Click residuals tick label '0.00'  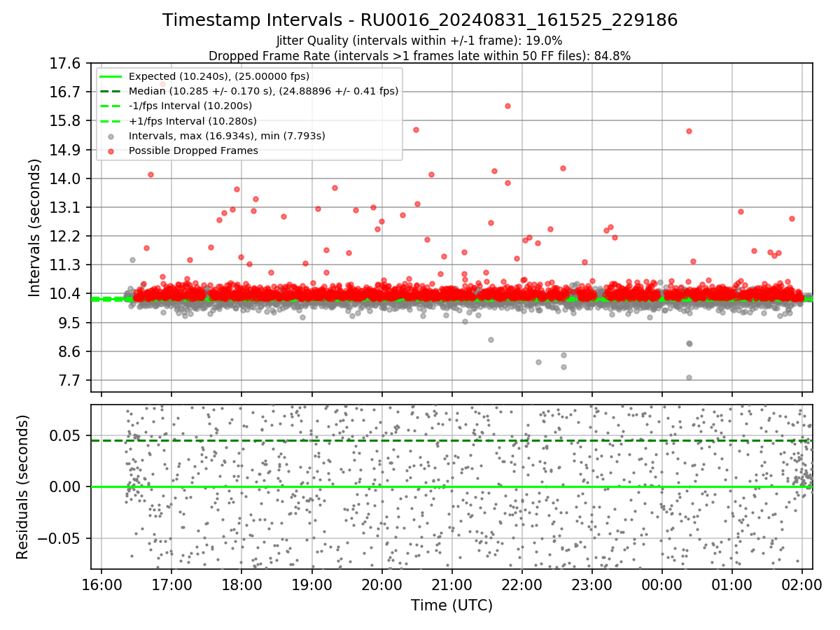point(66,487)
